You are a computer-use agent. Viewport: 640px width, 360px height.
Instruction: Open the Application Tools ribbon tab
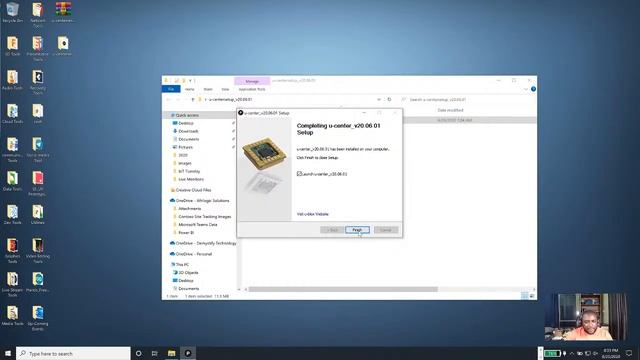[252, 89]
